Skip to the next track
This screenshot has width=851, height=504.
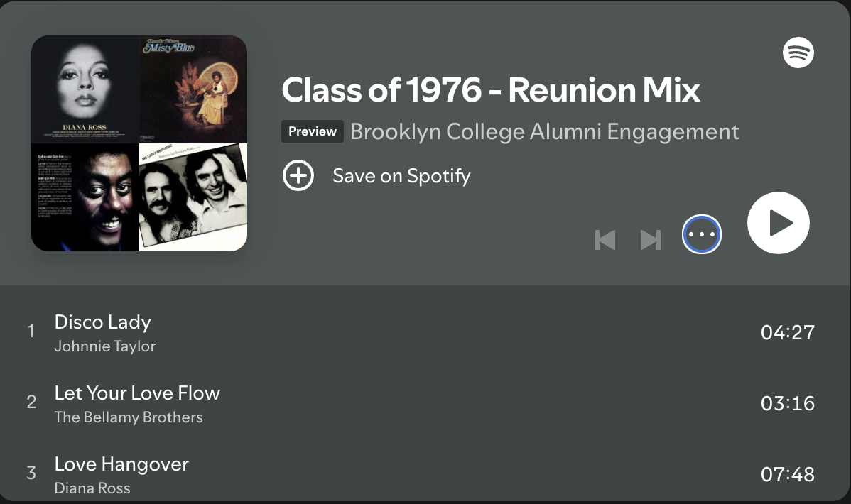click(651, 240)
